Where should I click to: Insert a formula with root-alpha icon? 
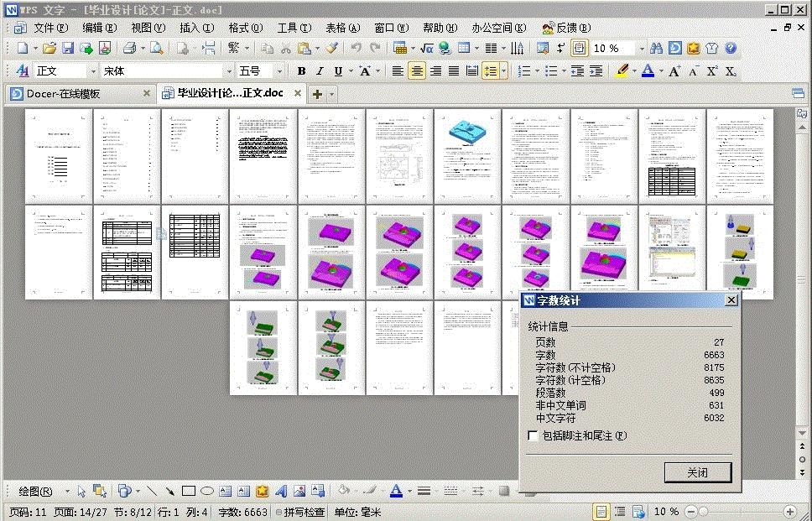426,48
